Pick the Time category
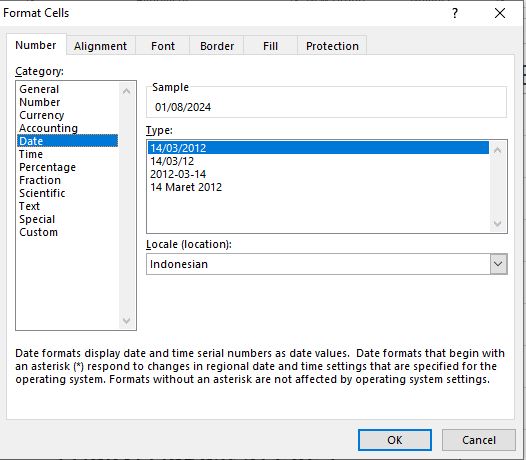 pos(67,154)
